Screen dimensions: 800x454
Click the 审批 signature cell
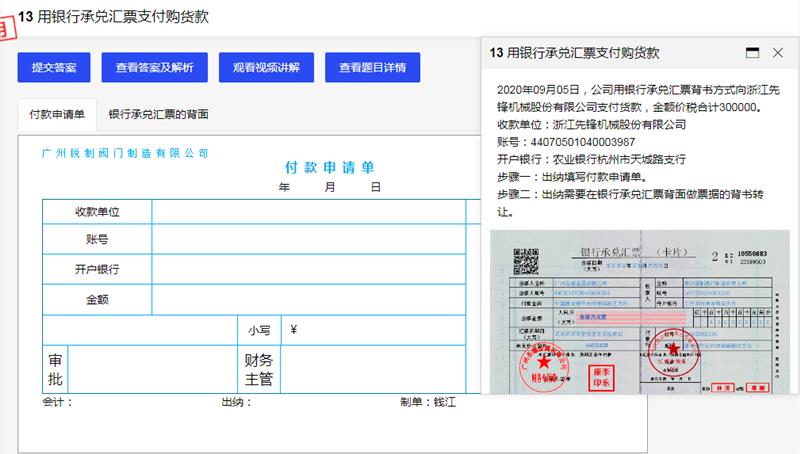[150, 370]
